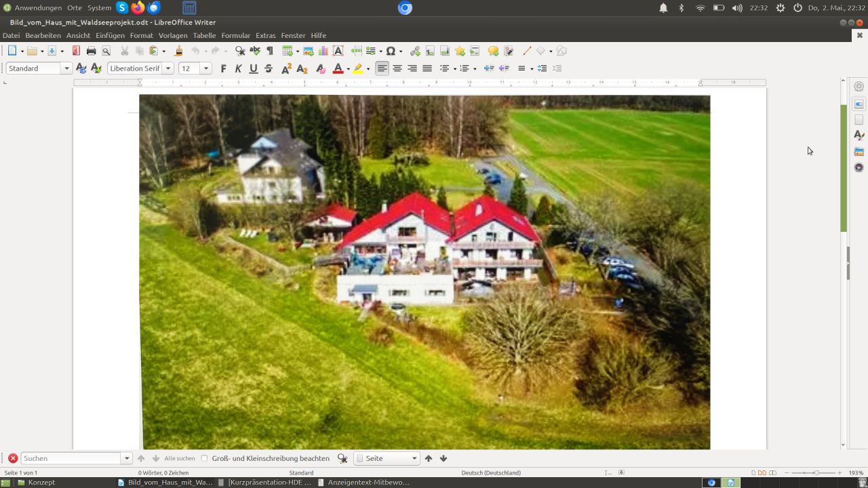The image size is (868, 488).
Task: Open the Einfügen menu
Action: pyautogui.click(x=110, y=35)
